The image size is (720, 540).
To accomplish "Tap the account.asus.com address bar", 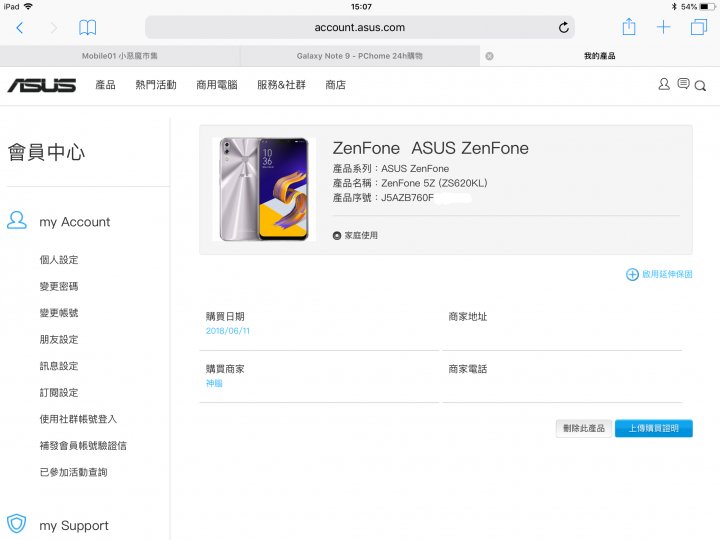I will click(360, 28).
